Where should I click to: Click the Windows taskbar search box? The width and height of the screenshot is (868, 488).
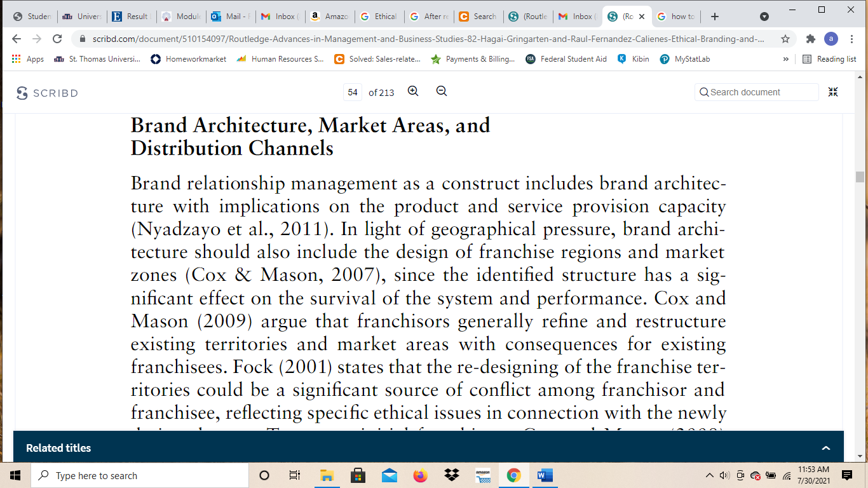[x=140, y=475]
